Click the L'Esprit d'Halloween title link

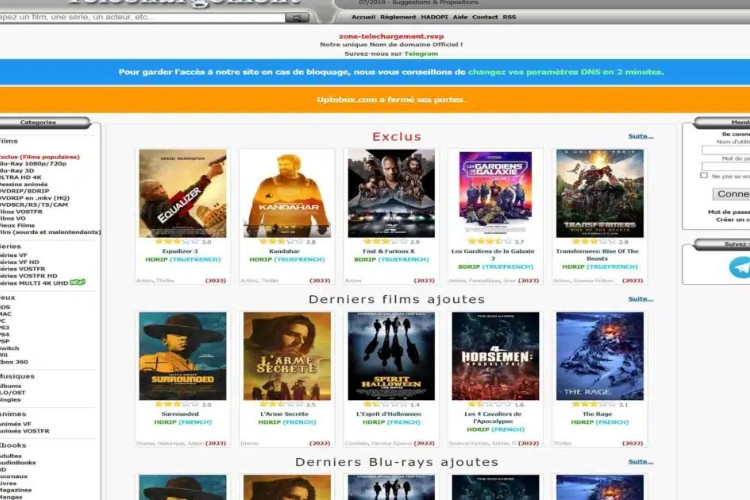(388, 414)
